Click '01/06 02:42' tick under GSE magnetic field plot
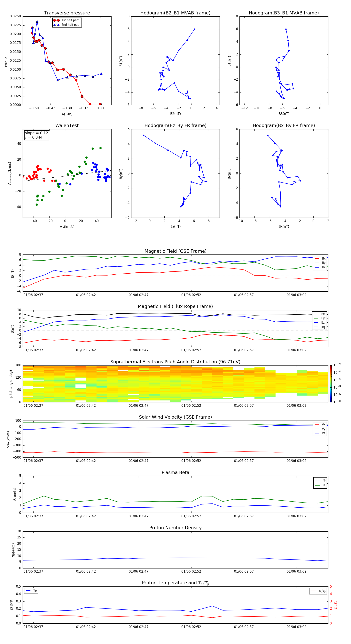 point(86,295)
